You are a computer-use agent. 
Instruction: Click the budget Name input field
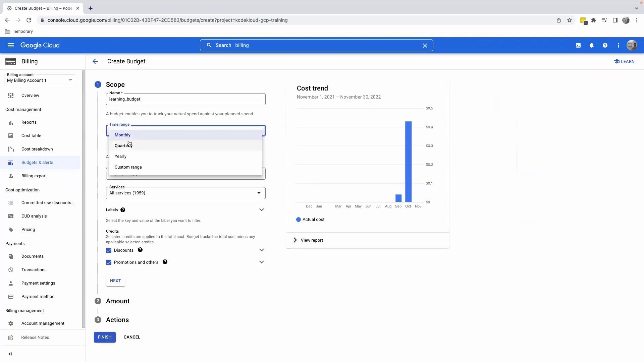click(x=185, y=99)
